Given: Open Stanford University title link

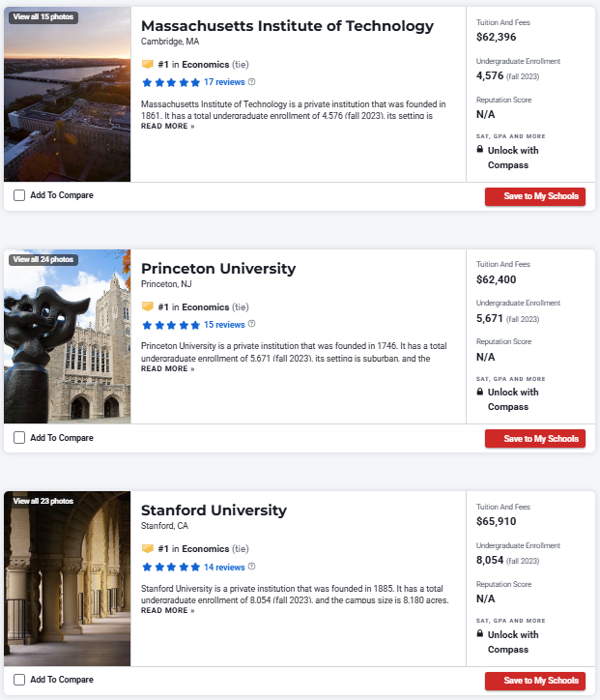Looking at the screenshot, I should click(214, 510).
